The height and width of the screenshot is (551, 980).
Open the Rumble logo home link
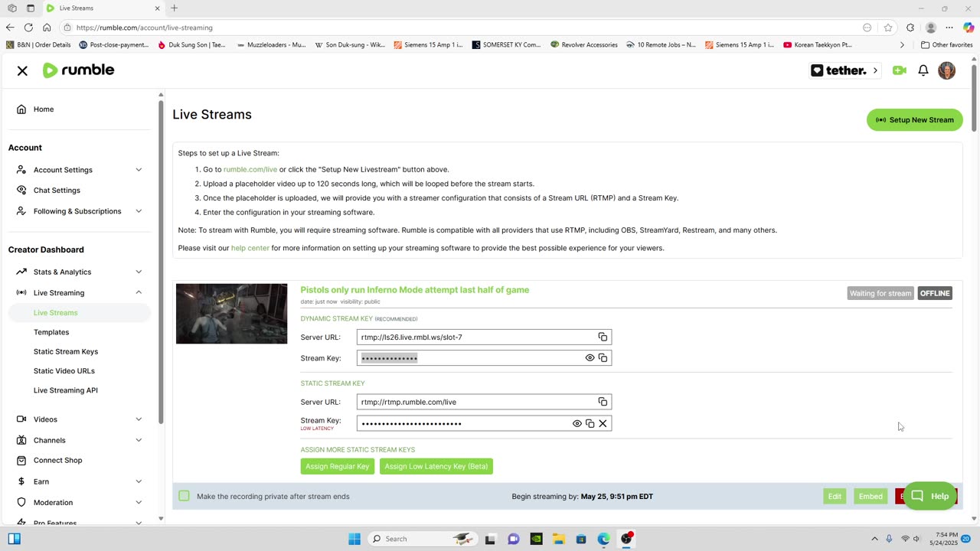point(78,70)
